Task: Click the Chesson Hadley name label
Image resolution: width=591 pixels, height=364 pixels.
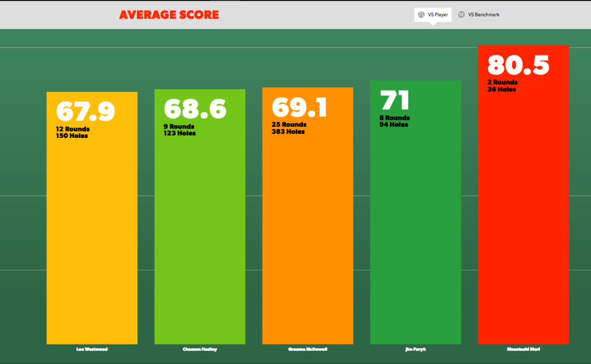Action: tap(200, 350)
